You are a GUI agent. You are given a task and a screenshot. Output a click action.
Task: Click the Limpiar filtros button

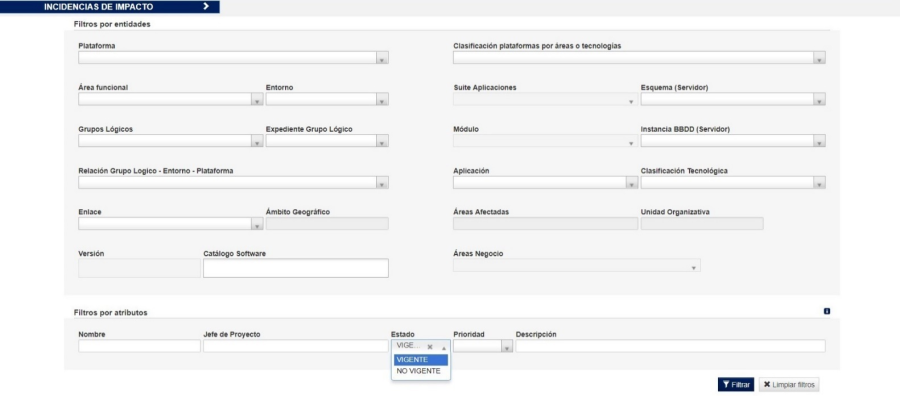789,385
